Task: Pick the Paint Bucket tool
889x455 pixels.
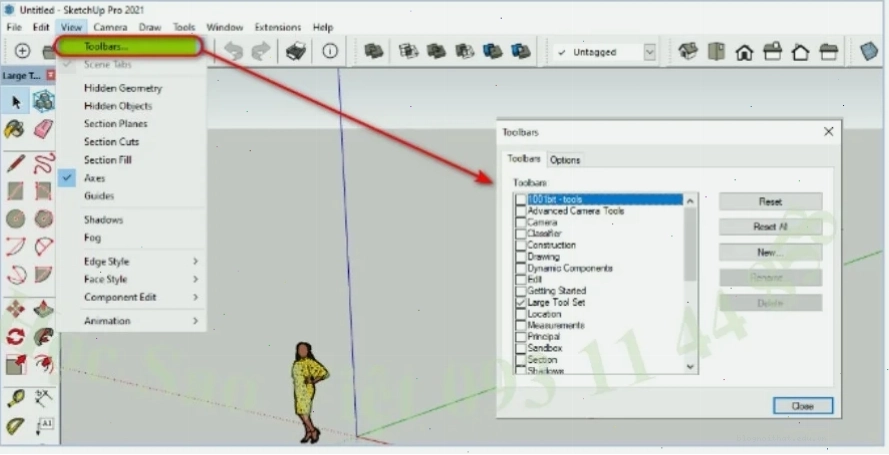Action: coord(15,130)
